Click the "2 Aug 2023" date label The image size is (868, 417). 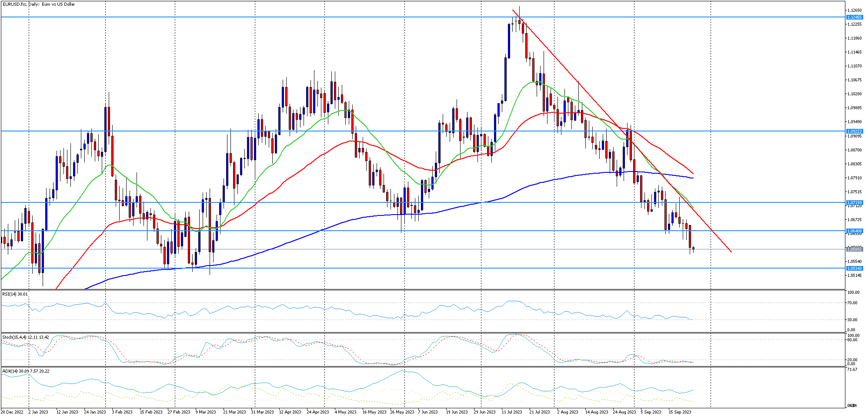[x=568, y=412]
